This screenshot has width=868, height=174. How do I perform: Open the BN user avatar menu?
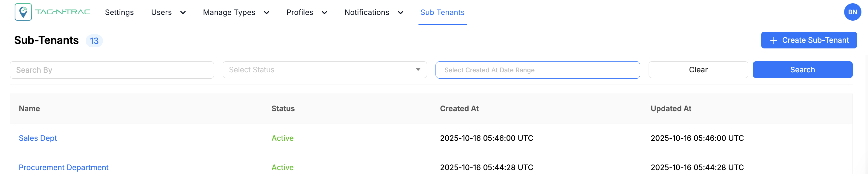pos(852,12)
